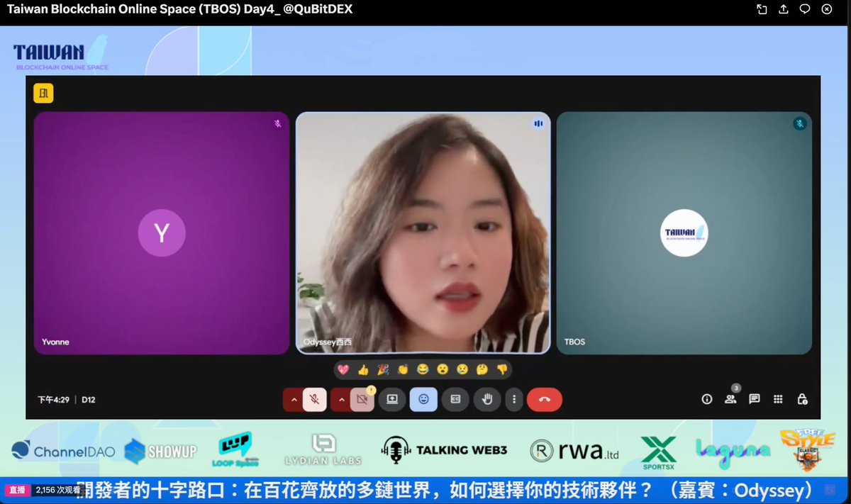
Task: Send the thinking face reaction
Action: tap(482, 369)
